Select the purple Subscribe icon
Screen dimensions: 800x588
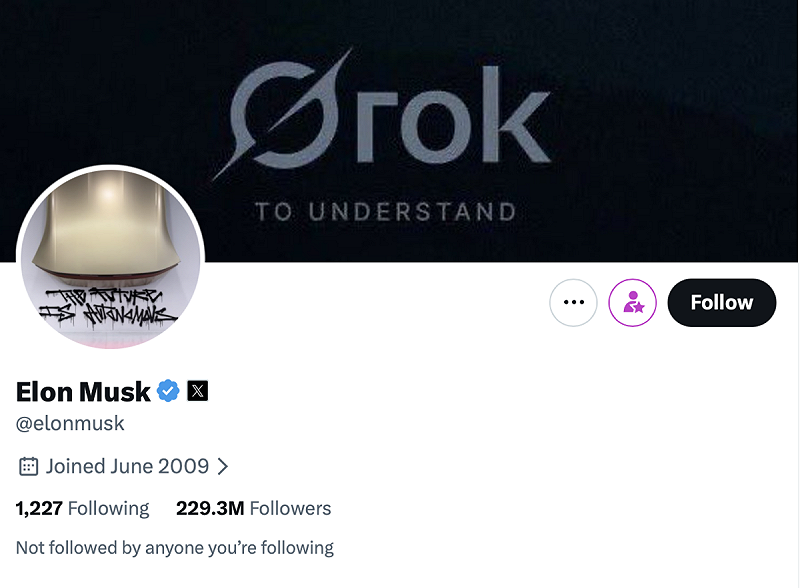click(632, 302)
